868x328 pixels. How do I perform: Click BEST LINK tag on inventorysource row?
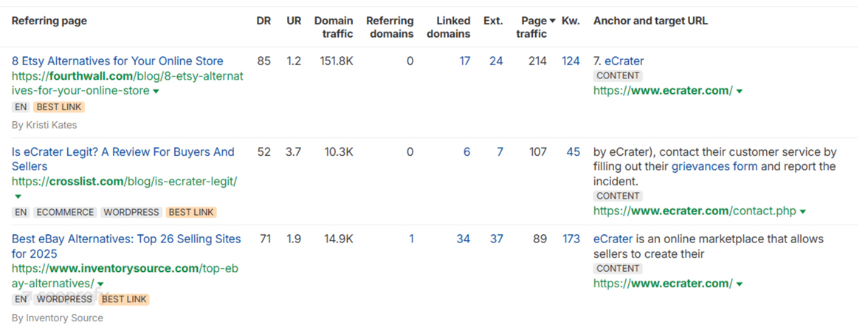(124, 299)
